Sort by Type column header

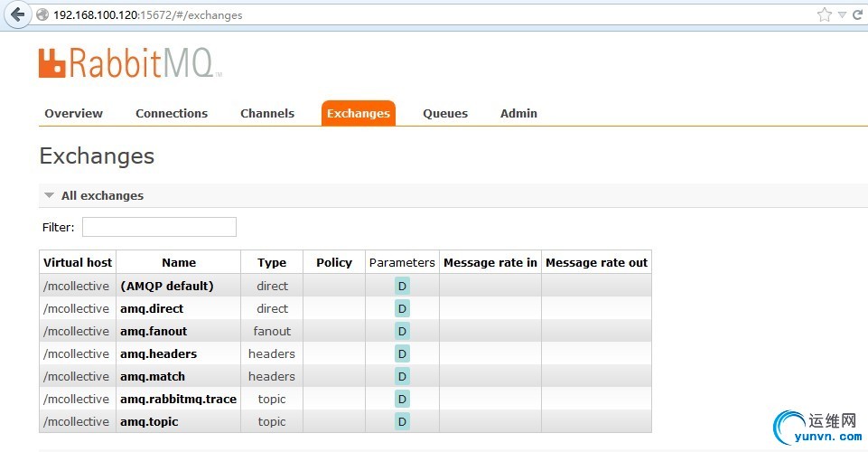(x=272, y=262)
